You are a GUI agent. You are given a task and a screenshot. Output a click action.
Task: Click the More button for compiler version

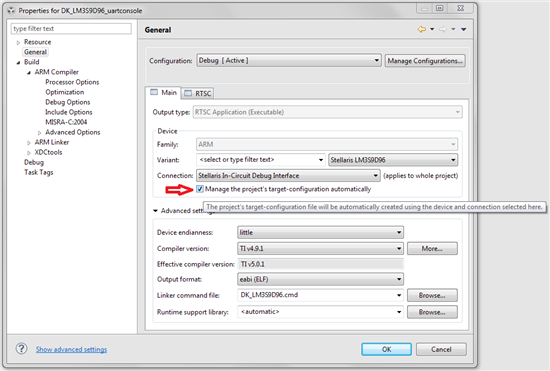[x=432, y=248]
